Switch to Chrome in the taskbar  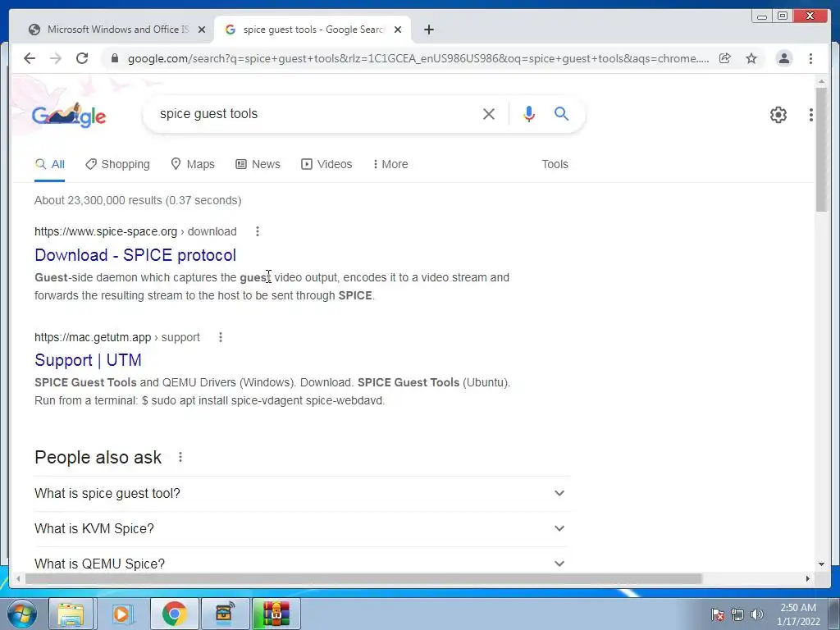point(174,614)
